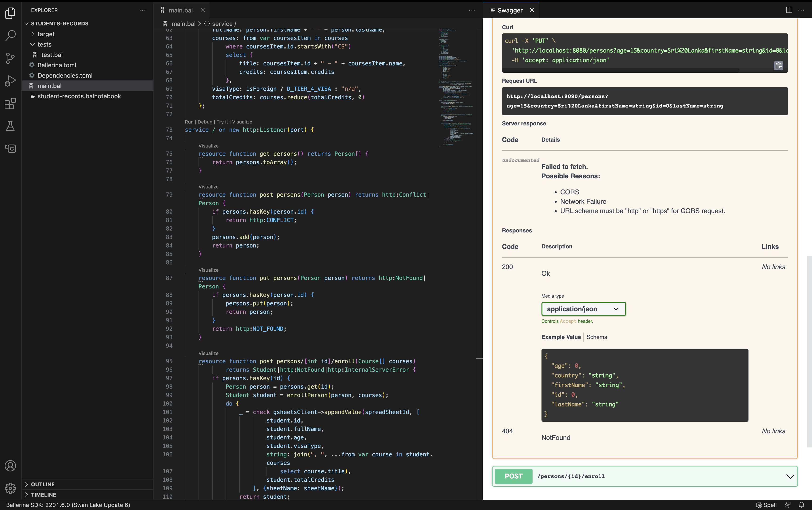Click the Visualize code lens above the service

point(242,122)
